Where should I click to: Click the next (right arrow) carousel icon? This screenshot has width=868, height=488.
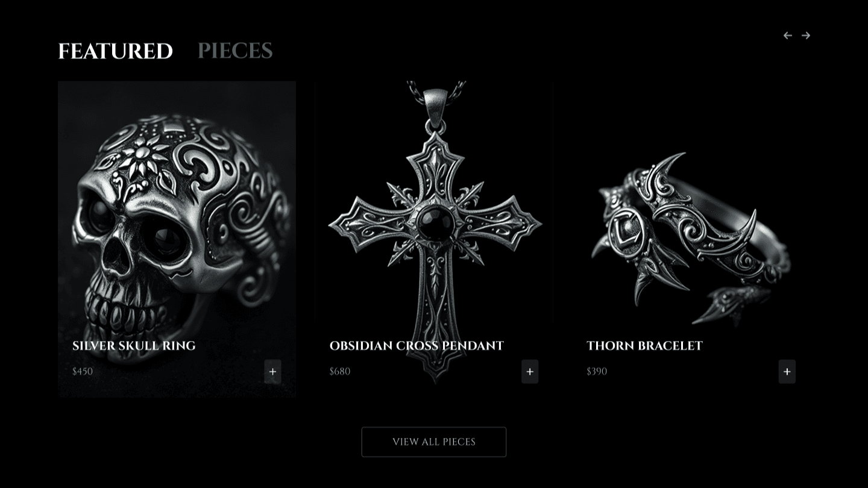(x=806, y=36)
